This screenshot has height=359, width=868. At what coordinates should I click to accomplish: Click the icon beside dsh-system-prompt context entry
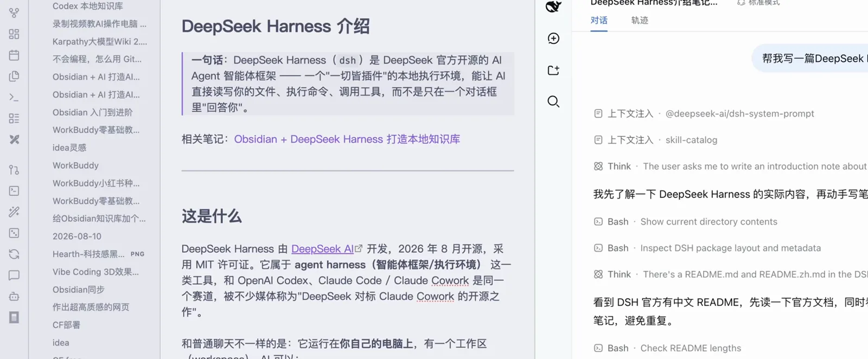[598, 114]
